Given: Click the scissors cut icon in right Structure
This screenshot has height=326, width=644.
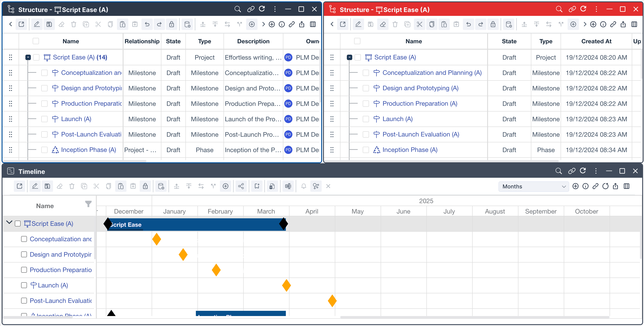Looking at the screenshot, I should 419,24.
